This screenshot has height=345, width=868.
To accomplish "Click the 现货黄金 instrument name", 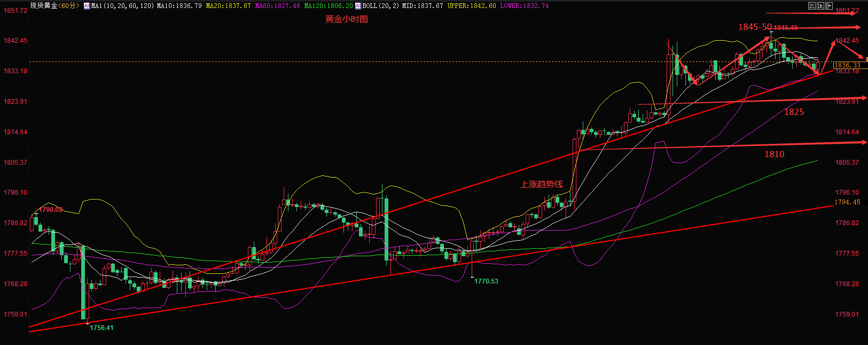I will click(43, 6).
